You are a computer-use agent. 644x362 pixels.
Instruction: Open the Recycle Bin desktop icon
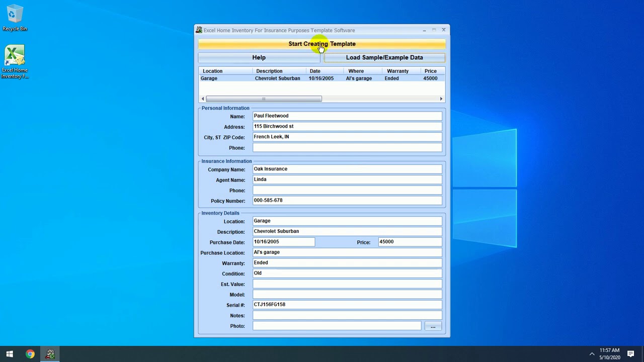click(x=15, y=19)
